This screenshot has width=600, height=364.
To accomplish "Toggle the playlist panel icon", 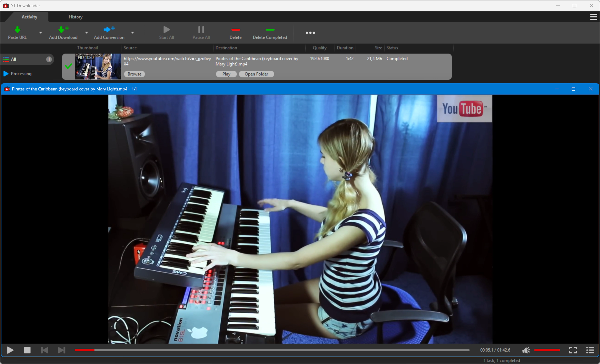I will 590,350.
